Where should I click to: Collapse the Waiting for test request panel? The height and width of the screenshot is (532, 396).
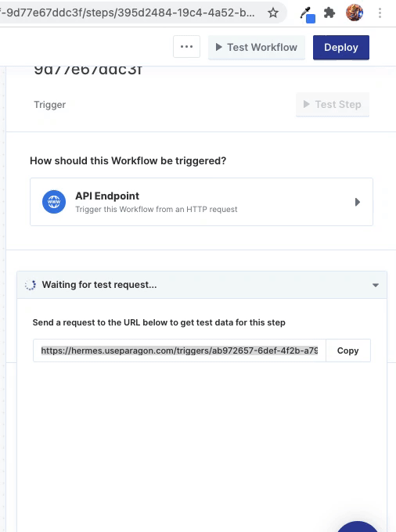(376, 285)
